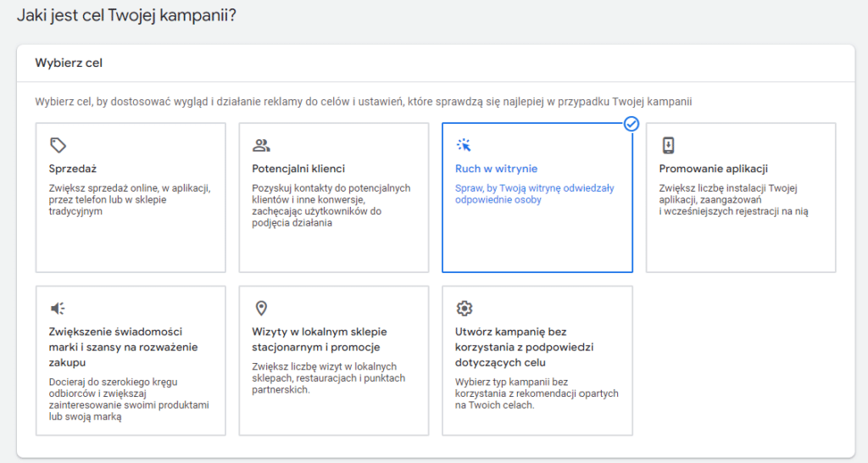Click the gear icon for campaign without goal guidance
The image size is (868, 463).
click(464, 308)
